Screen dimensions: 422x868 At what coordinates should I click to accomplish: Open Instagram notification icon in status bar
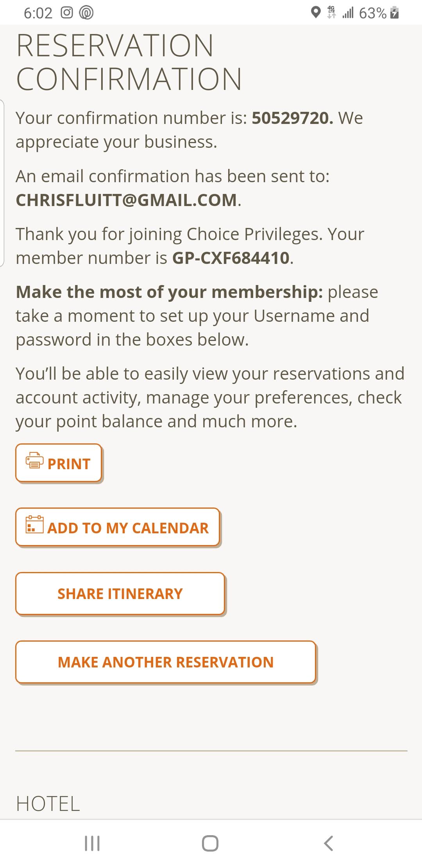[x=67, y=13]
